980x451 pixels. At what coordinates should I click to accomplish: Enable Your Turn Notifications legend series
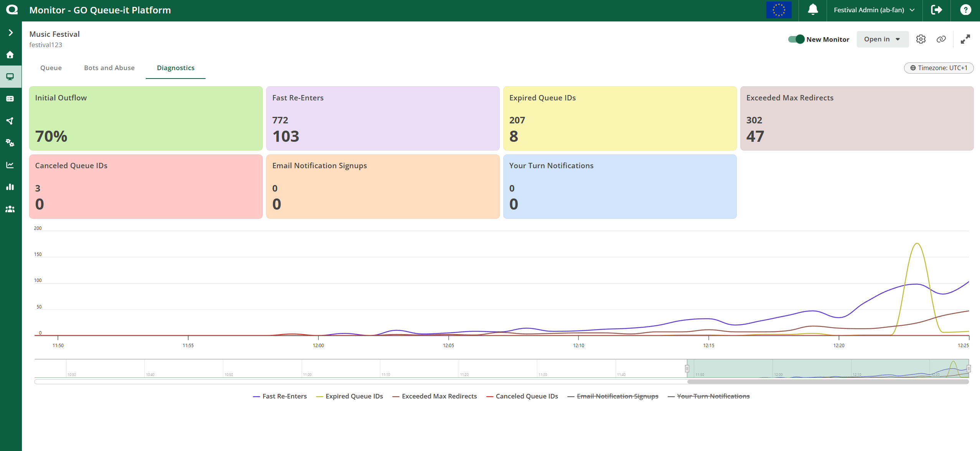tap(713, 396)
